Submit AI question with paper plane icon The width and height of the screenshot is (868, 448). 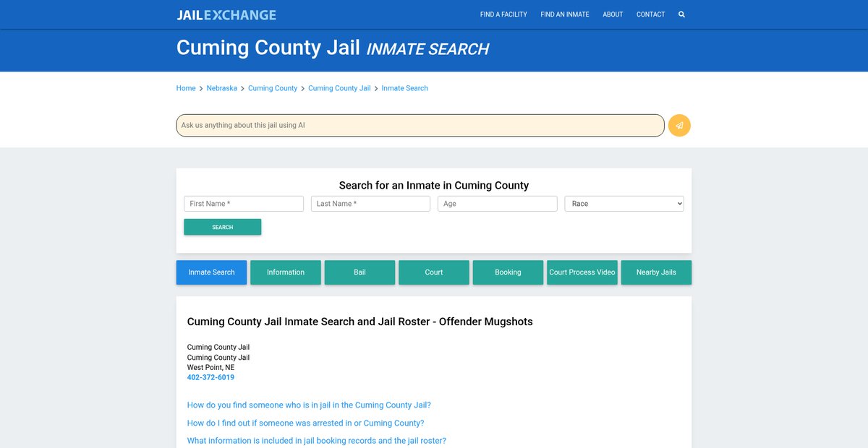(x=679, y=125)
